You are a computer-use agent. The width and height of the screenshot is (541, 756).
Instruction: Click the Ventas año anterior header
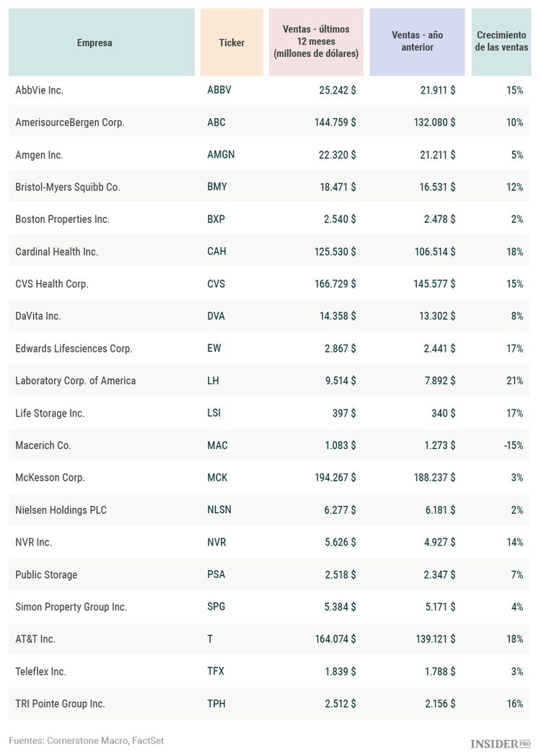417,42
